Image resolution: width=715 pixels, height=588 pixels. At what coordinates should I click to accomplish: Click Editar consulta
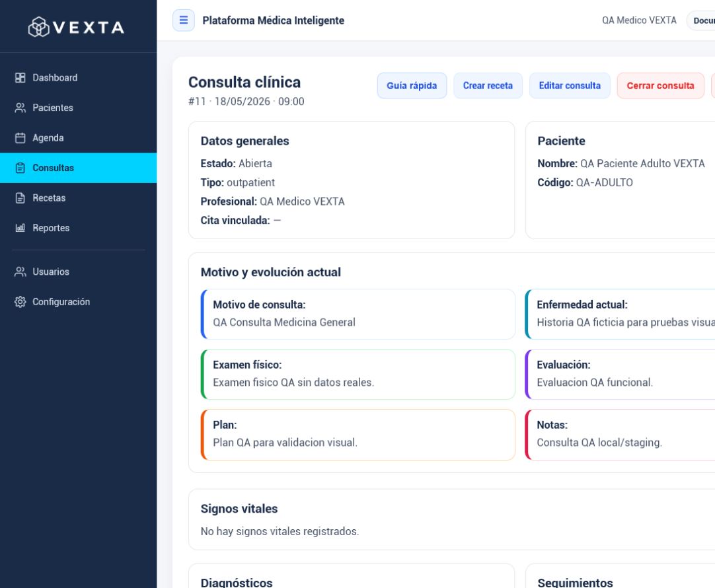(570, 86)
